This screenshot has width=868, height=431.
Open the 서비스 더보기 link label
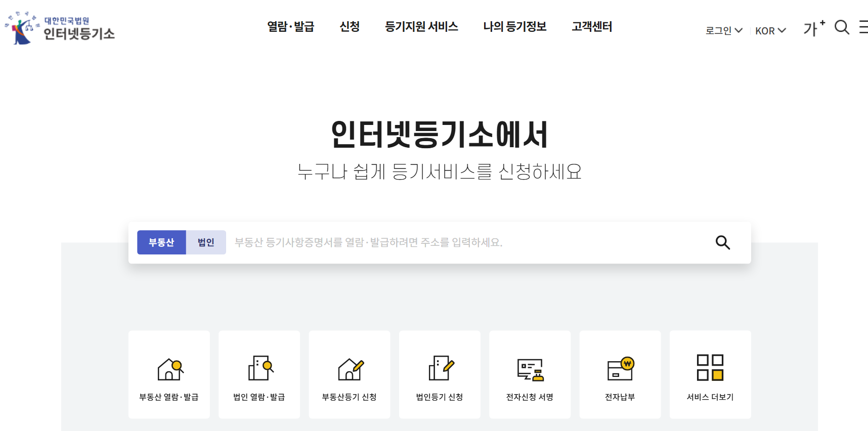[x=710, y=397]
